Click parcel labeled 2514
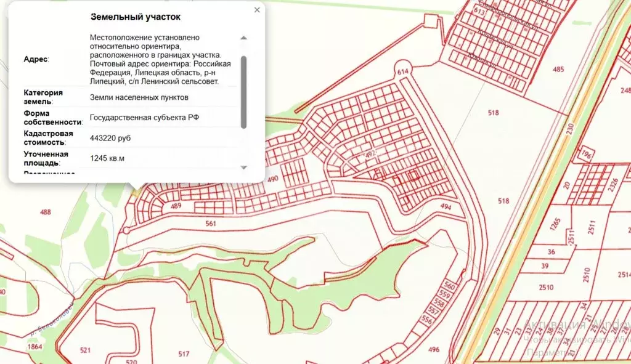 pos(623,275)
